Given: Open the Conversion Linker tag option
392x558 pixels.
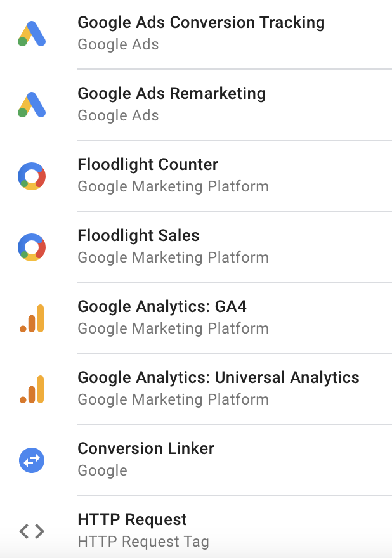Looking at the screenshot, I should pyautogui.click(x=146, y=448).
